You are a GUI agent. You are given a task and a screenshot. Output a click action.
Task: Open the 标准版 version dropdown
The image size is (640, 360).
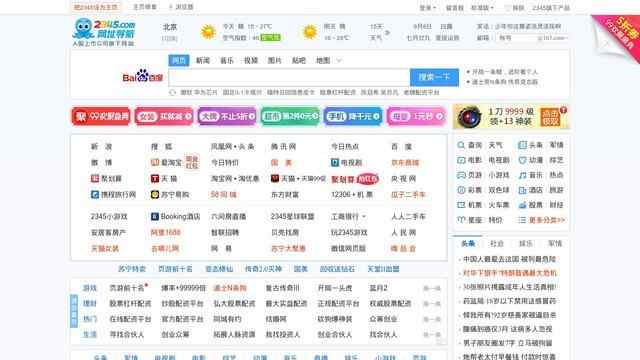click(482, 8)
